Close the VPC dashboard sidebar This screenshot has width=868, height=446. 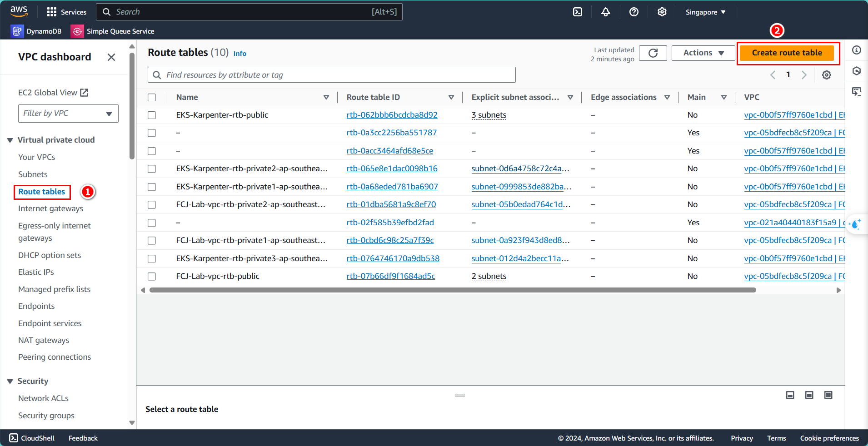[x=111, y=57]
